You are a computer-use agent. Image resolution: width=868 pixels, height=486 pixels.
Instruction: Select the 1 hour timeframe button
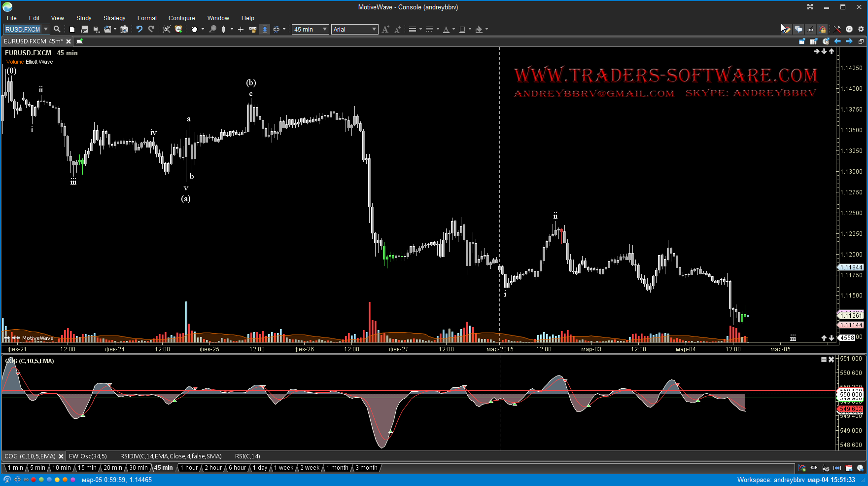(189, 468)
